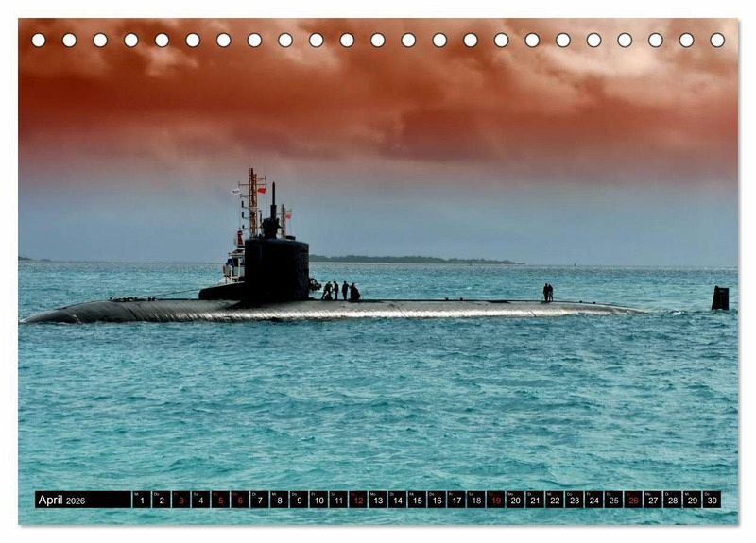
Task: Click red date 5 in calendar
Action: click(220, 500)
